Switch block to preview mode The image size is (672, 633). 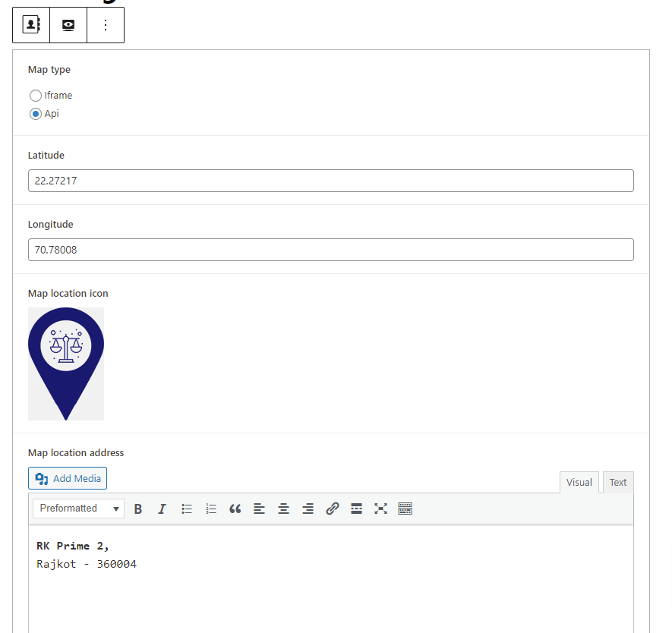68,25
